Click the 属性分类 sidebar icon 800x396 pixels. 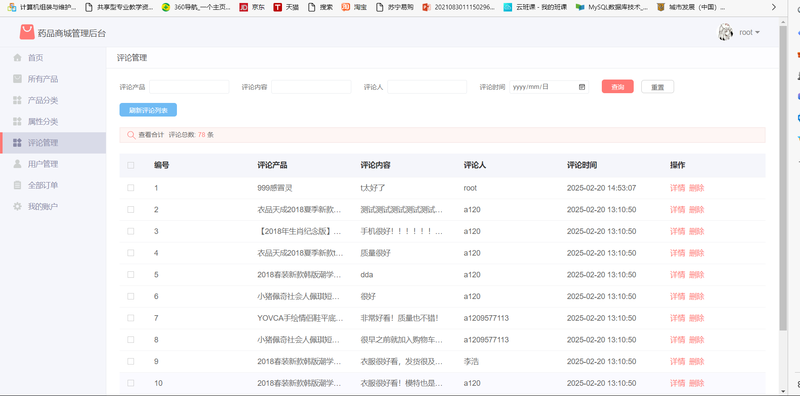click(17, 121)
